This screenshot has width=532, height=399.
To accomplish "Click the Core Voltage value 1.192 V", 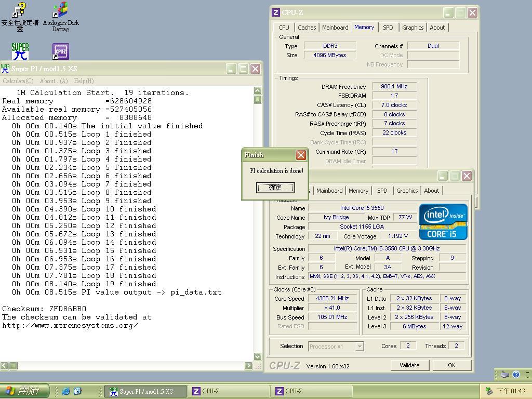I will [x=397, y=236].
